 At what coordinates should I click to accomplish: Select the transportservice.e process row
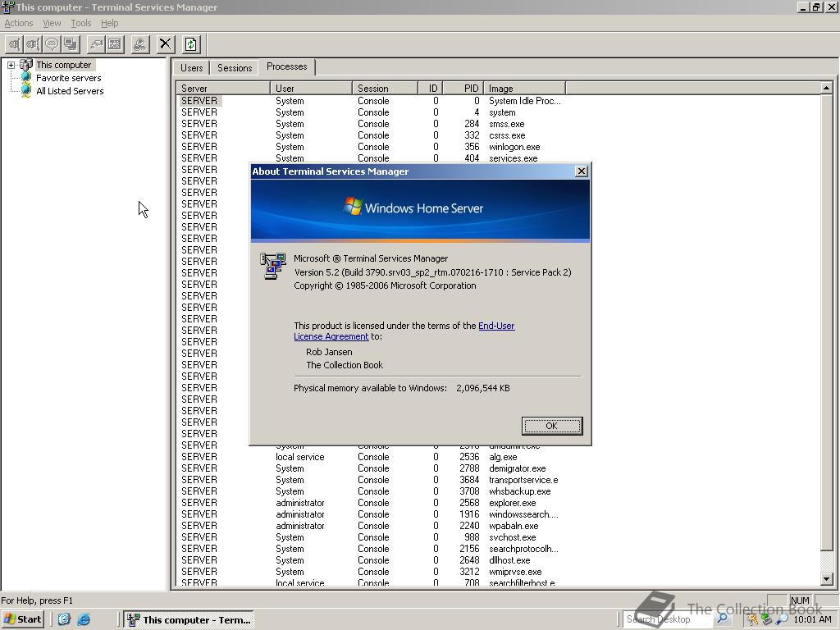pos(371,480)
